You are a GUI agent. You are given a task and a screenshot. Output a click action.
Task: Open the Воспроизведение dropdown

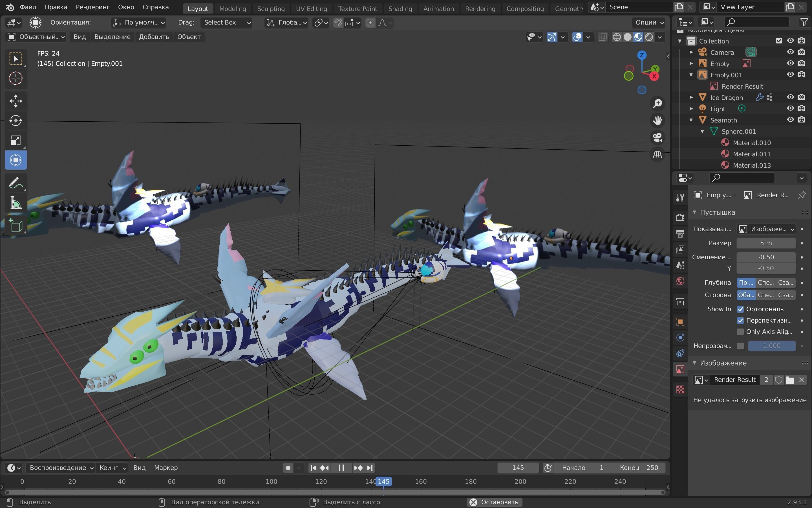click(61, 468)
